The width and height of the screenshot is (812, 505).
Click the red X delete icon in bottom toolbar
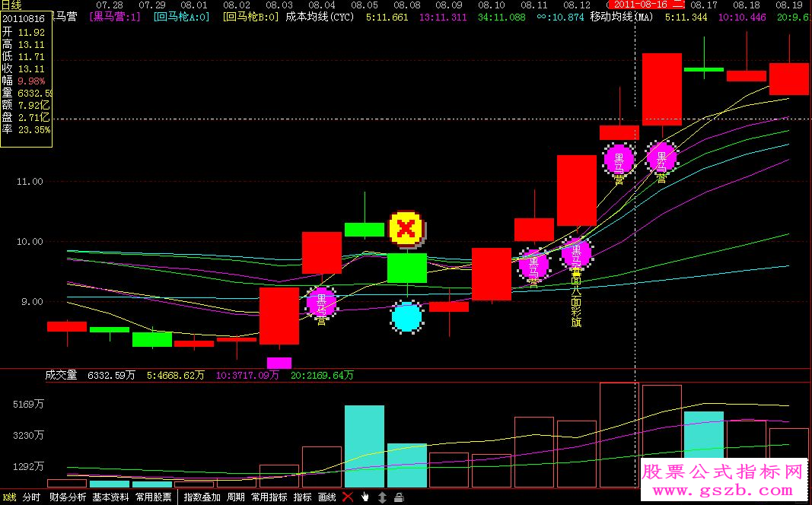coord(348,497)
